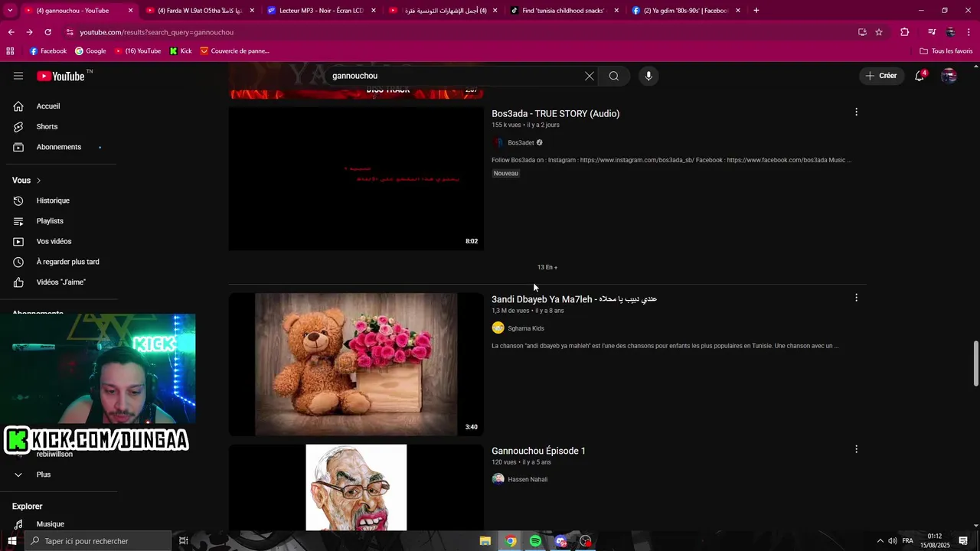Play the teddy bear thumbnail video
980x551 pixels.
[x=356, y=364]
